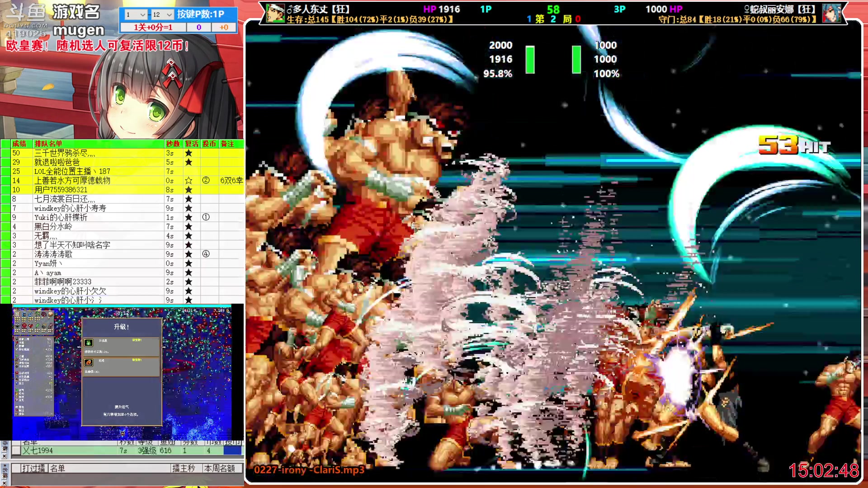This screenshot has height=488, width=868.
Task: Close the panel beside the 打过擂 header
Action: tap(4, 483)
